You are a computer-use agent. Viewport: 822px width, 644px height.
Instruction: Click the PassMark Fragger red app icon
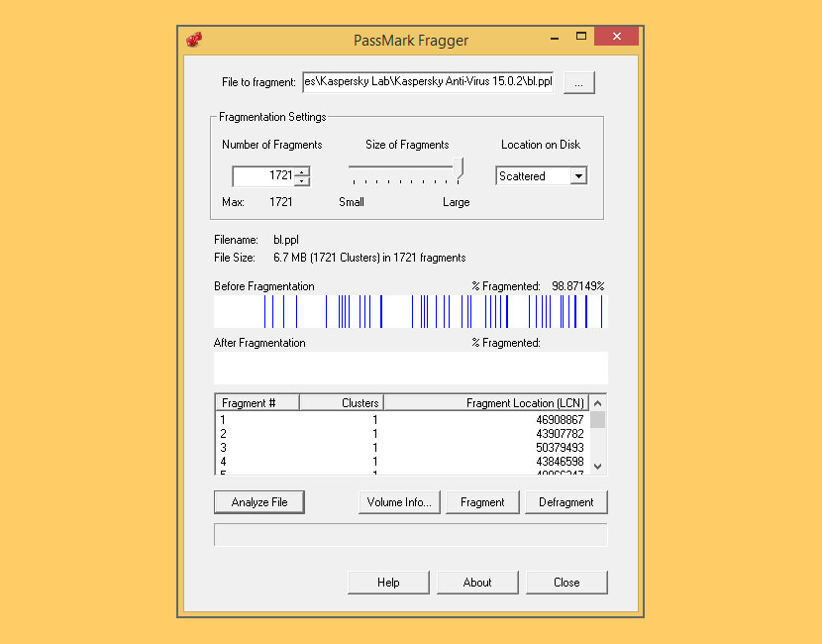[x=194, y=40]
